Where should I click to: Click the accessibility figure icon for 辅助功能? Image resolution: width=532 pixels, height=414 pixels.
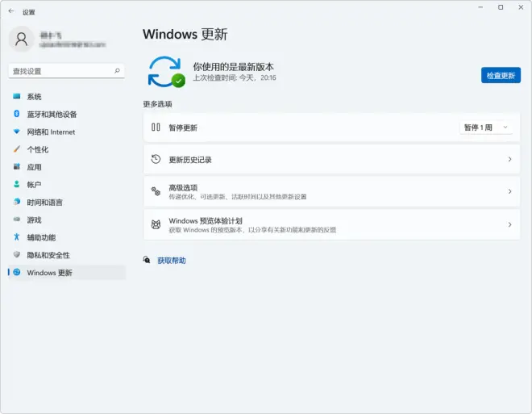click(17, 236)
